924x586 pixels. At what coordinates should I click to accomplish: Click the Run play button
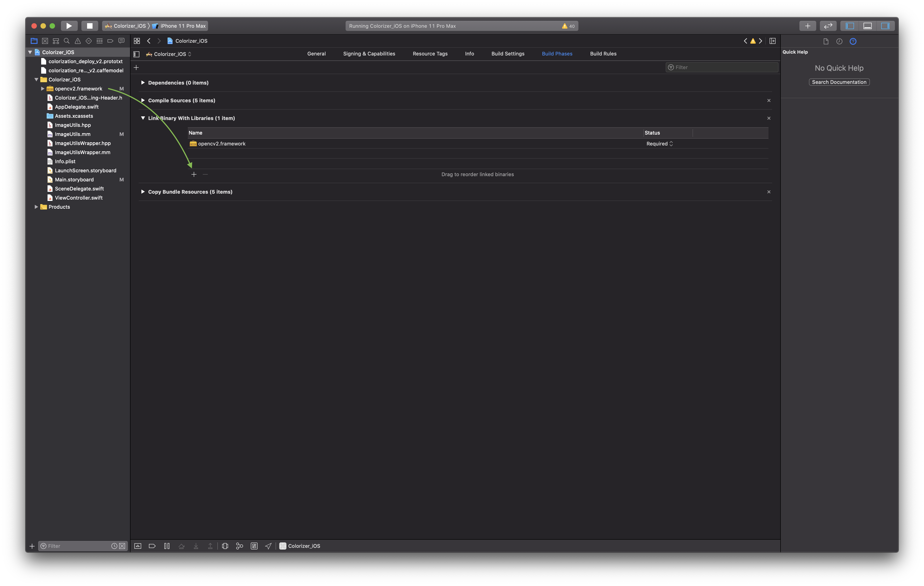tap(69, 26)
